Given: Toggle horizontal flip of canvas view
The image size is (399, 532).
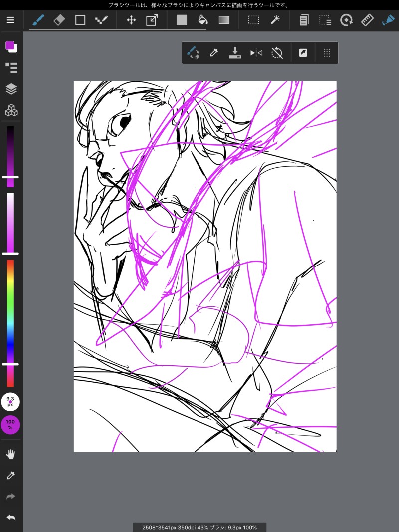Looking at the screenshot, I should [256, 53].
